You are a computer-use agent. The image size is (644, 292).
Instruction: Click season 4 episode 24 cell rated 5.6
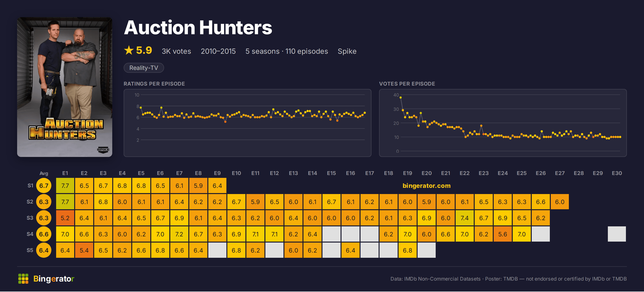click(x=503, y=234)
